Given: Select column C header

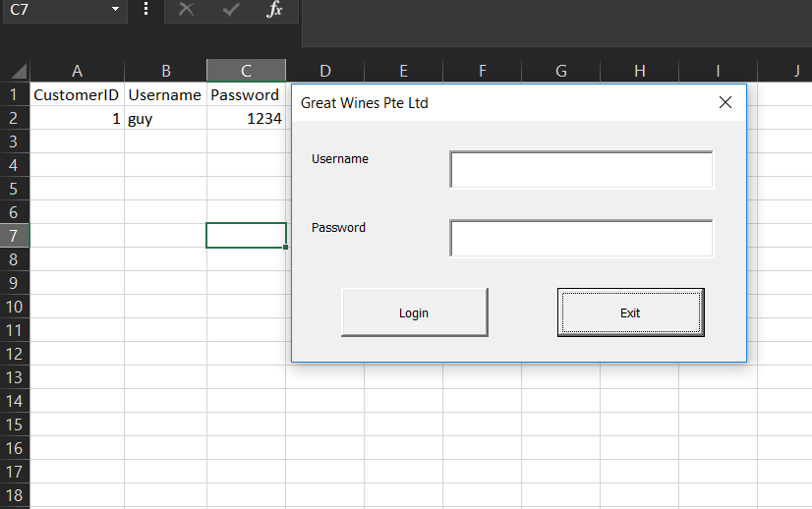Looking at the screenshot, I should pyautogui.click(x=246, y=71).
